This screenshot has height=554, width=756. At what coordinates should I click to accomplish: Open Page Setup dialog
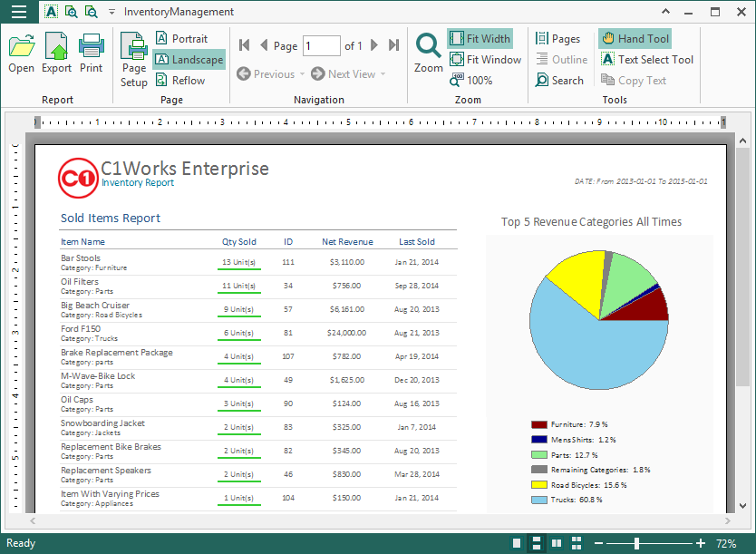[134, 60]
